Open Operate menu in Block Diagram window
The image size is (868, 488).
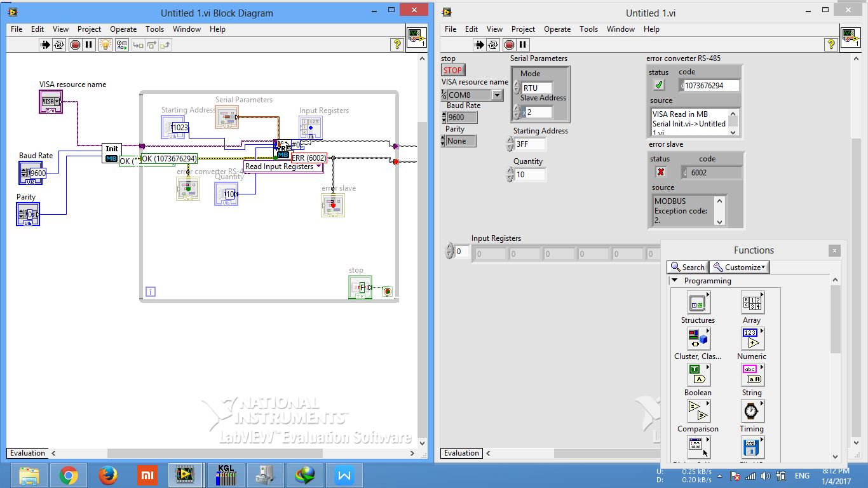coord(123,29)
